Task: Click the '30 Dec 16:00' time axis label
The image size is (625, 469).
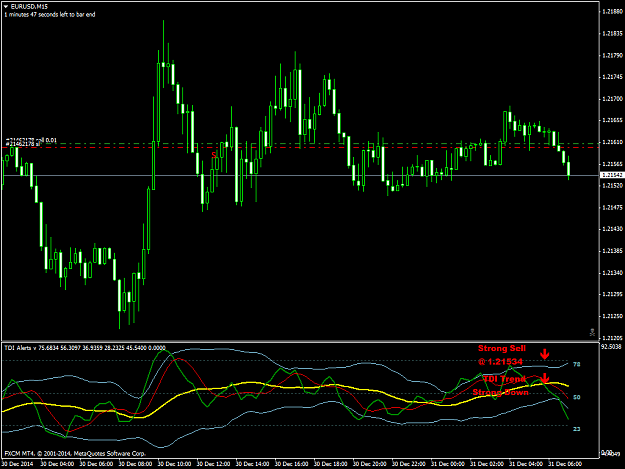Action: point(291,464)
